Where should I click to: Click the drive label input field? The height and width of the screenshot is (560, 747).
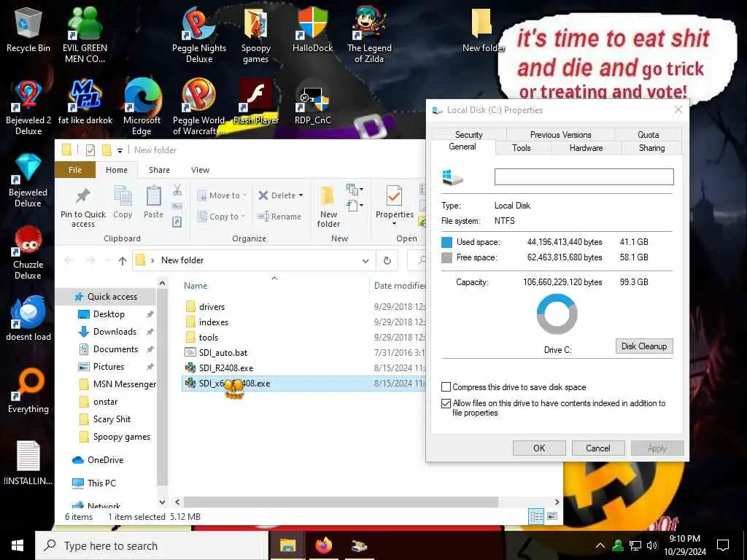pos(584,176)
